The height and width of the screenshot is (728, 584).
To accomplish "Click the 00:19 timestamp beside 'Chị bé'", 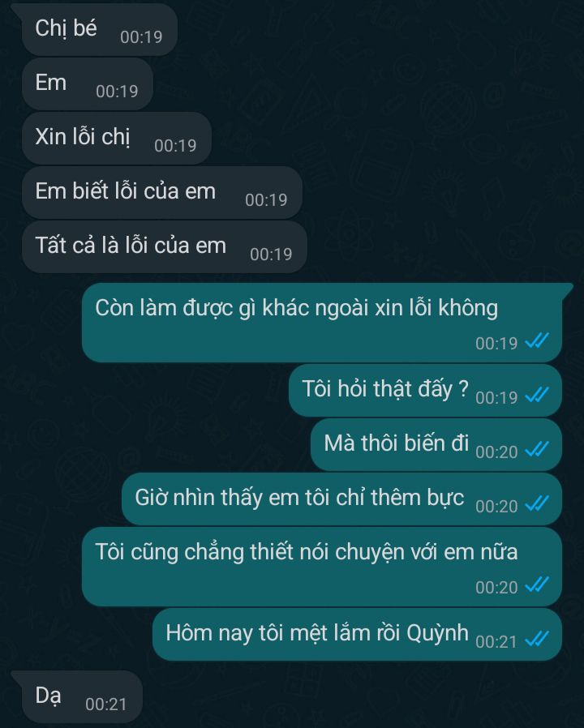I will (141, 36).
